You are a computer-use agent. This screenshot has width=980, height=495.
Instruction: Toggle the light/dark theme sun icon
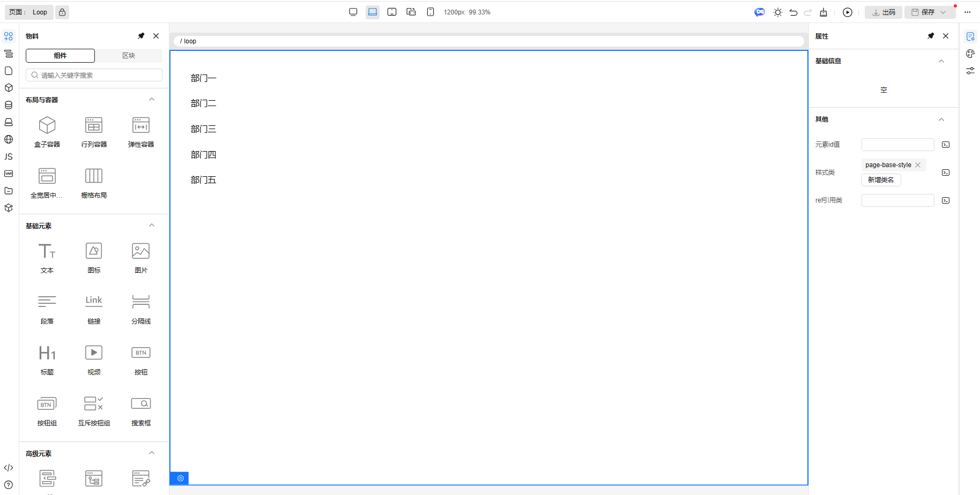(777, 12)
